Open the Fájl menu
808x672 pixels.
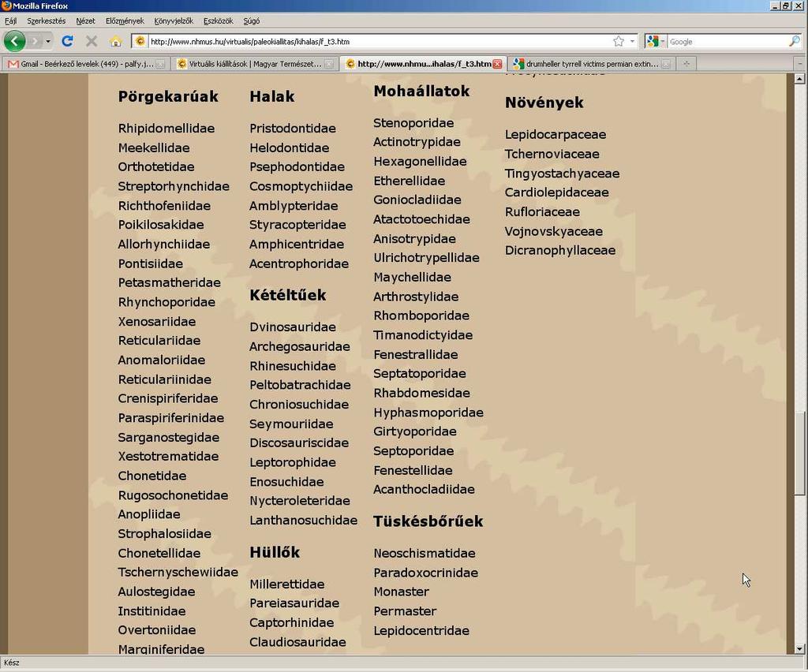(11, 21)
